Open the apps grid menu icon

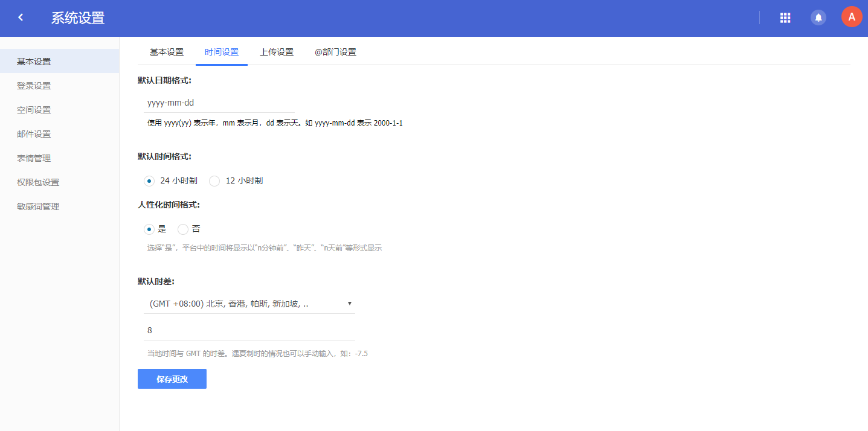tap(785, 18)
